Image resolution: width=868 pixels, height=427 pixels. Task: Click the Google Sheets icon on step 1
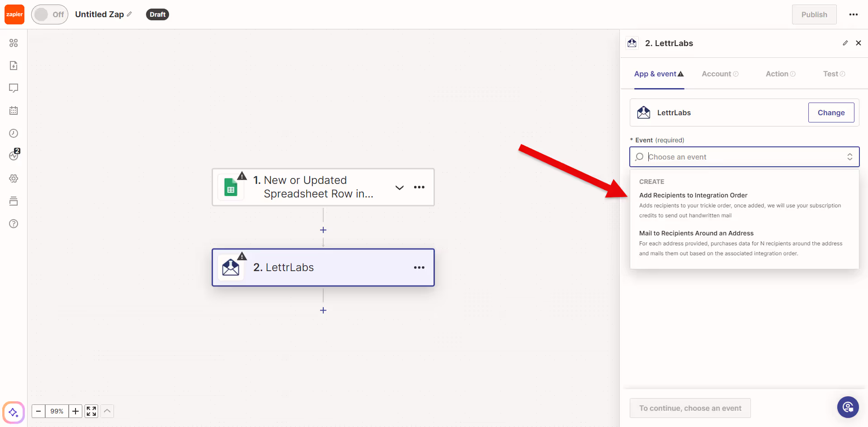[x=231, y=188]
